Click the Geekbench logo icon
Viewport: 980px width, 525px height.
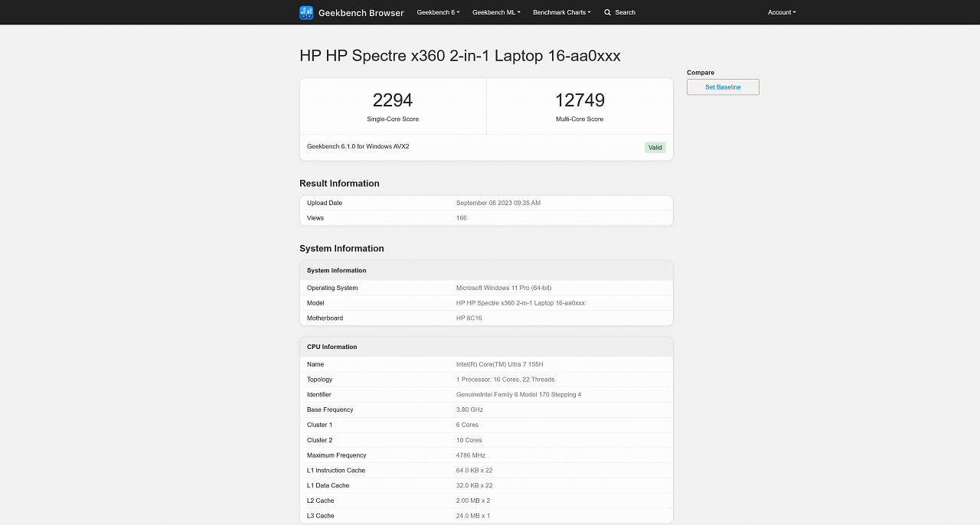[x=306, y=12]
